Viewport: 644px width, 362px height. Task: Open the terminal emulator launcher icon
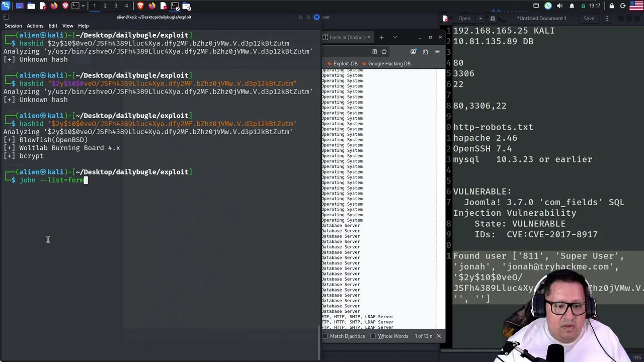click(x=75, y=6)
